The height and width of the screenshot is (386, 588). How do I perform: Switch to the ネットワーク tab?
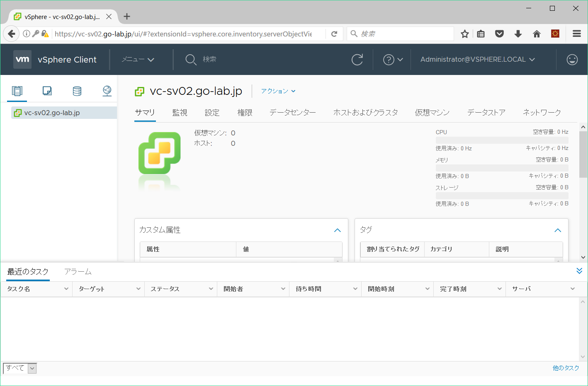pos(542,113)
